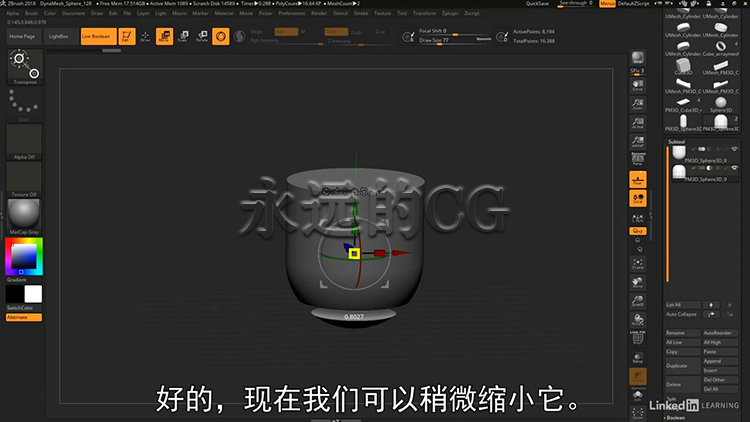750x422 pixels.
Task: Open the Document menu
Action: 73,13
